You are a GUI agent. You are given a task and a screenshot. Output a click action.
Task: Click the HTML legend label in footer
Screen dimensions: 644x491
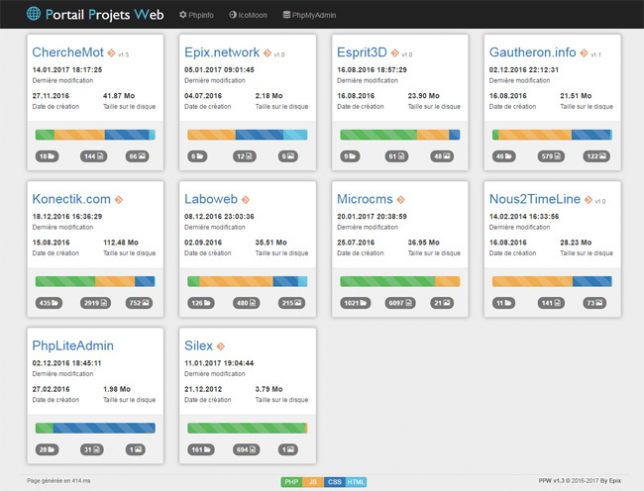pyautogui.click(x=356, y=482)
